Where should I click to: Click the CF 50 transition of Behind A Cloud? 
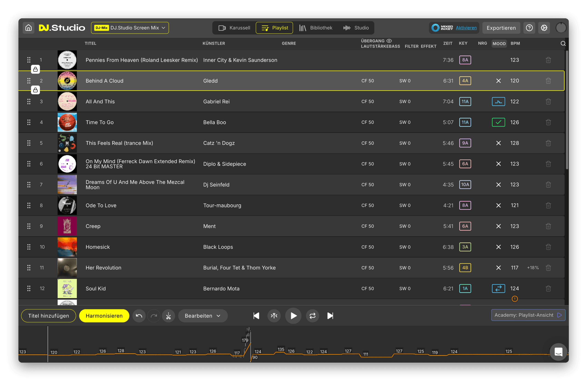[x=367, y=81]
